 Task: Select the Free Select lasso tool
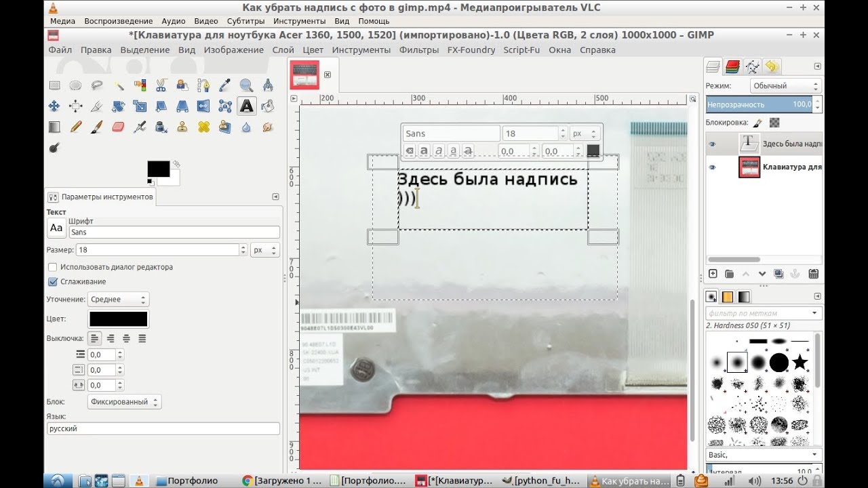[97, 85]
